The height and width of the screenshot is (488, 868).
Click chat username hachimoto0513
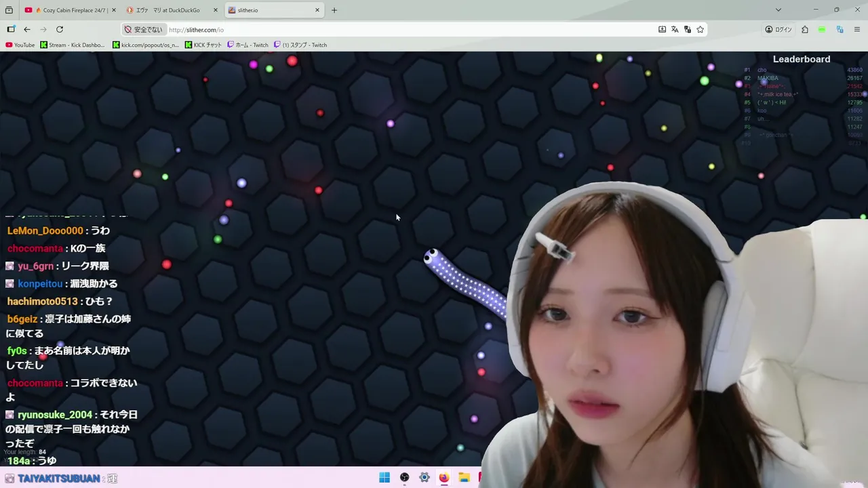click(x=42, y=301)
